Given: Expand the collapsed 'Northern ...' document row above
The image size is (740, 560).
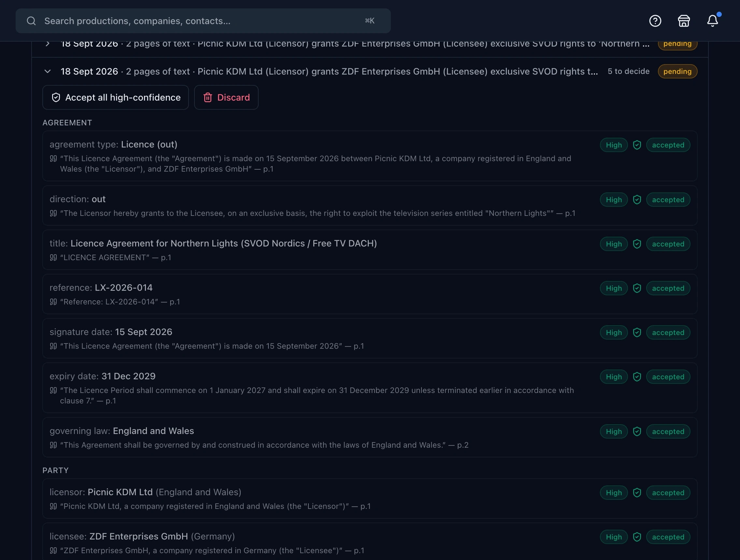Looking at the screenshot, I should coord(48,43).
